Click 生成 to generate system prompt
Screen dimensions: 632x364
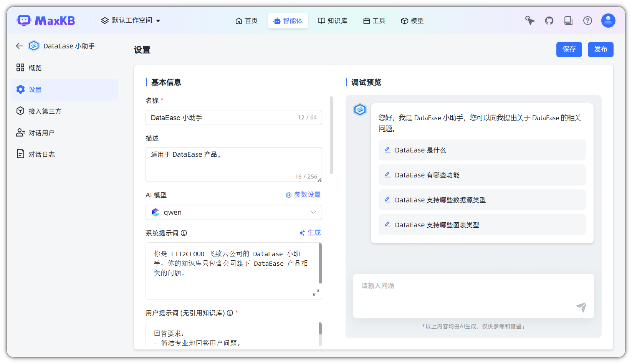(310, 233)
